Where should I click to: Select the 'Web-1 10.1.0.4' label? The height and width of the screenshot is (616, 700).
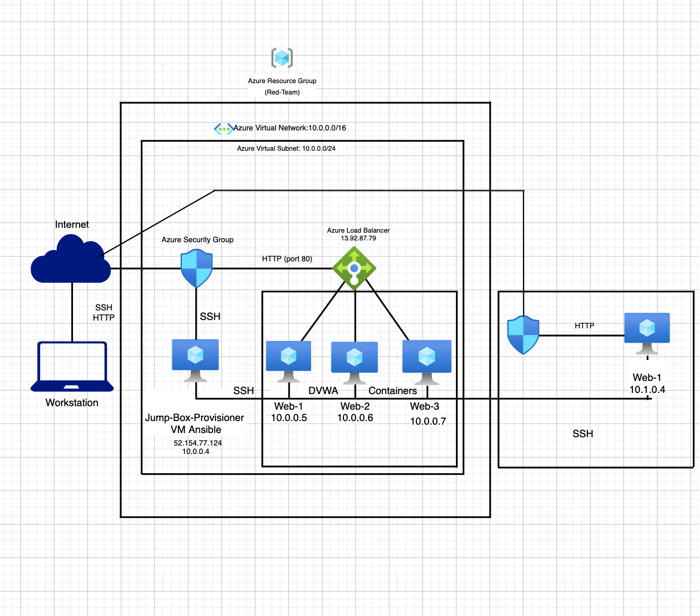(x=647, y=383)
